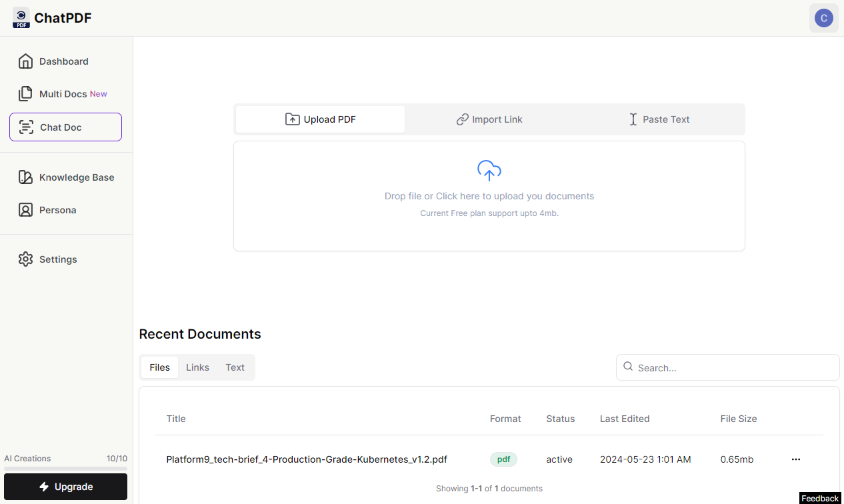This screenshot has width=844, height=504.
Task: Click the Import Link chain icon
Action: (462, 119)
